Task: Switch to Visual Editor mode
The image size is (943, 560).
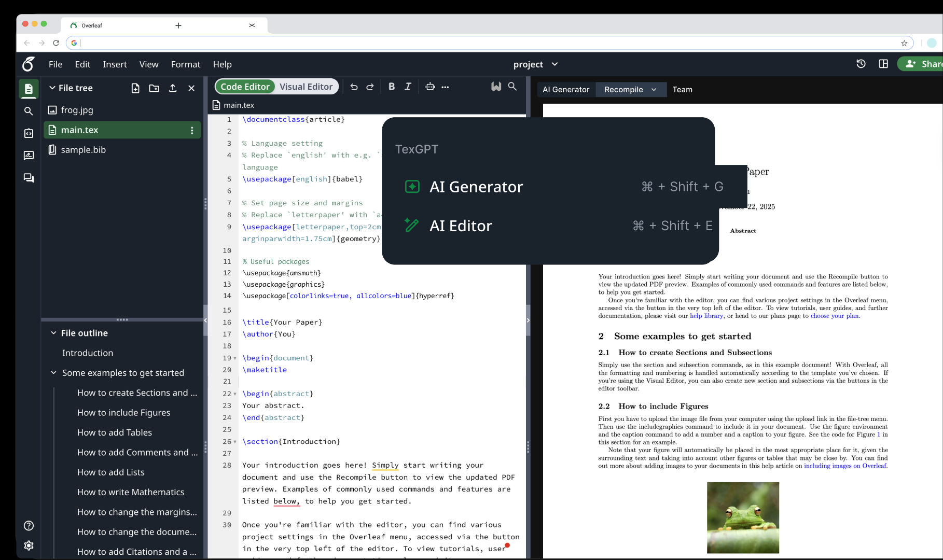Action: pyautogui.click(x=306, y=87)
